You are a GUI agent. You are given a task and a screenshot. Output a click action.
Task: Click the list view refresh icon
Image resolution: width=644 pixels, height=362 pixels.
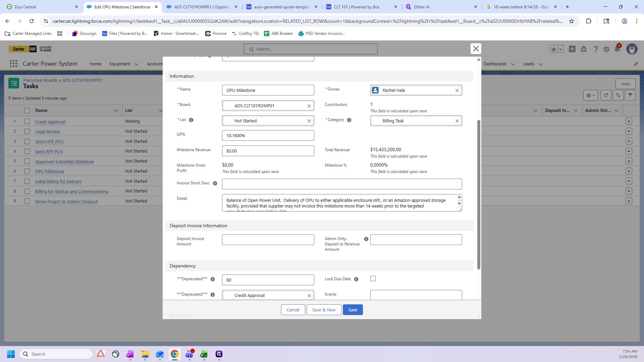coord(606,95)
